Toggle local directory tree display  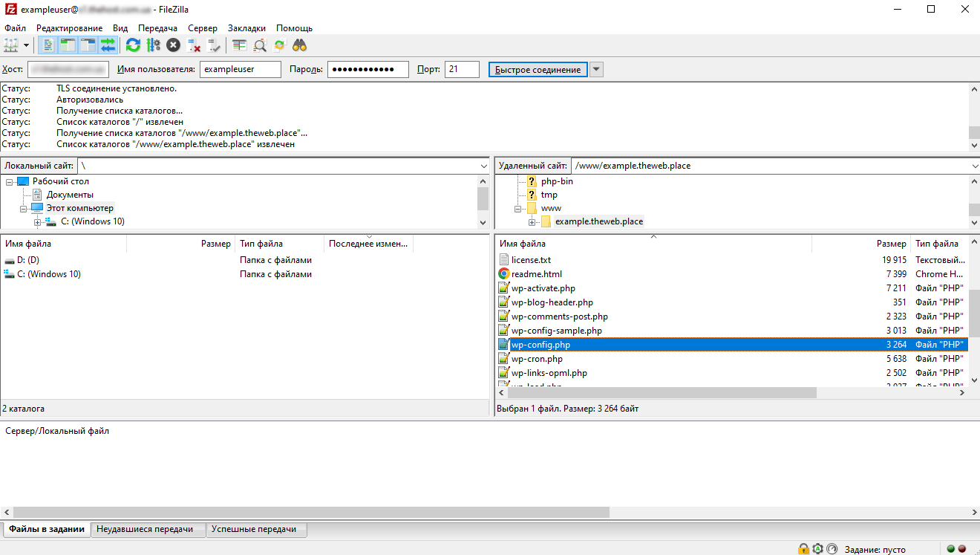[x=68, y=45]
